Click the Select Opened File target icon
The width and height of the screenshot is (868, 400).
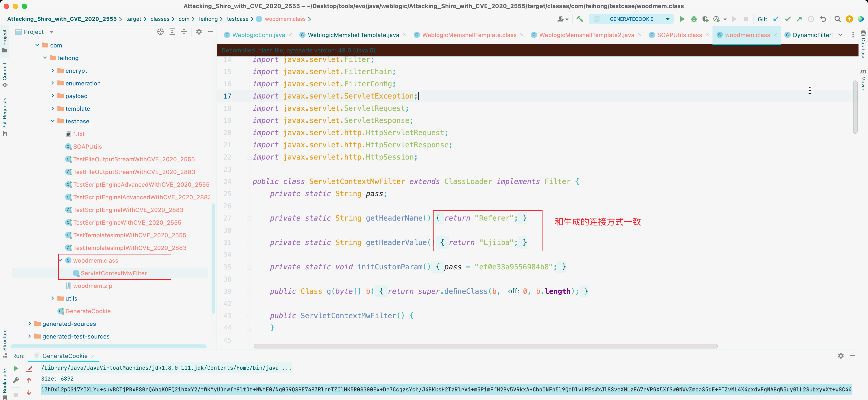(x=160, y=32)
